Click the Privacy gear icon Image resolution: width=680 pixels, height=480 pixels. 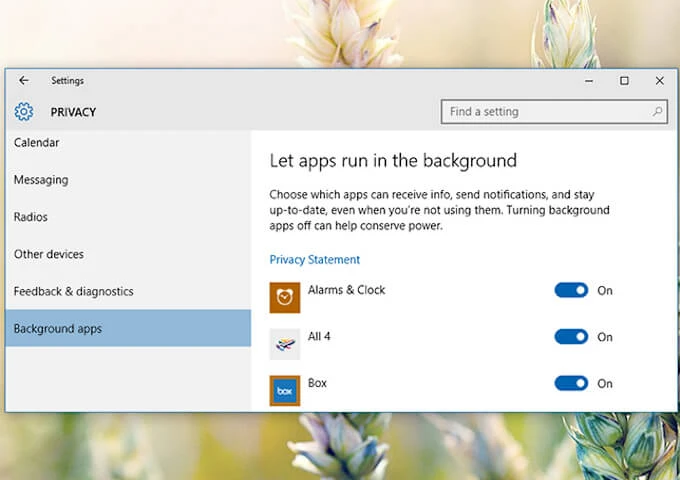(23, 112)
